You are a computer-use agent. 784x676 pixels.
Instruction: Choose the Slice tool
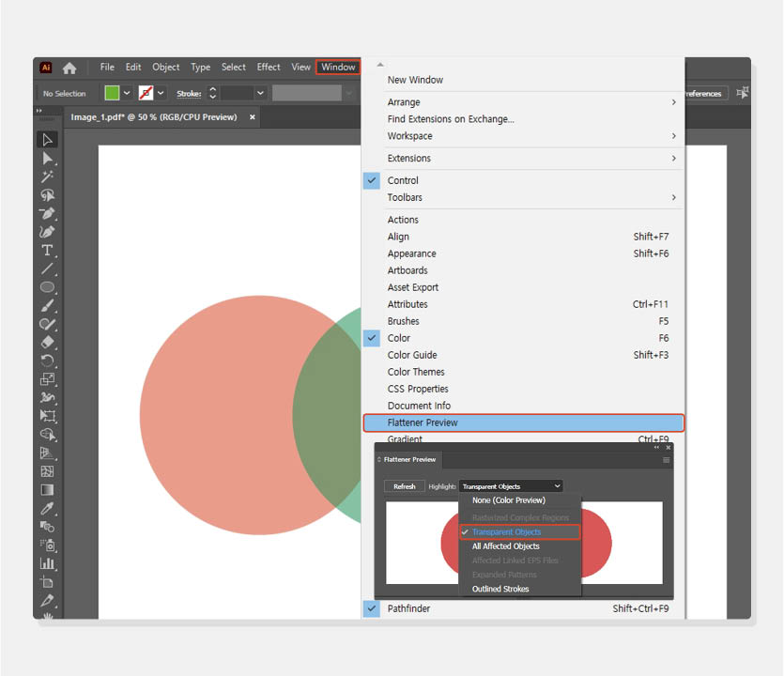(48, 601)
